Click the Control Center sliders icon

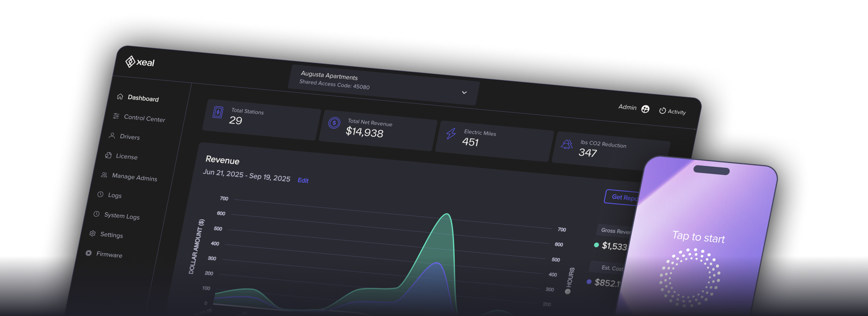coord(116,116)
